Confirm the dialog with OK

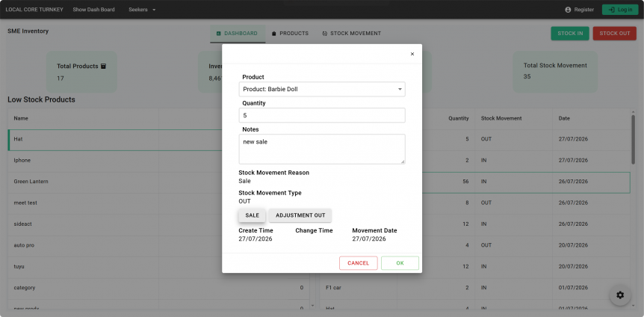(x=400, y=263)
